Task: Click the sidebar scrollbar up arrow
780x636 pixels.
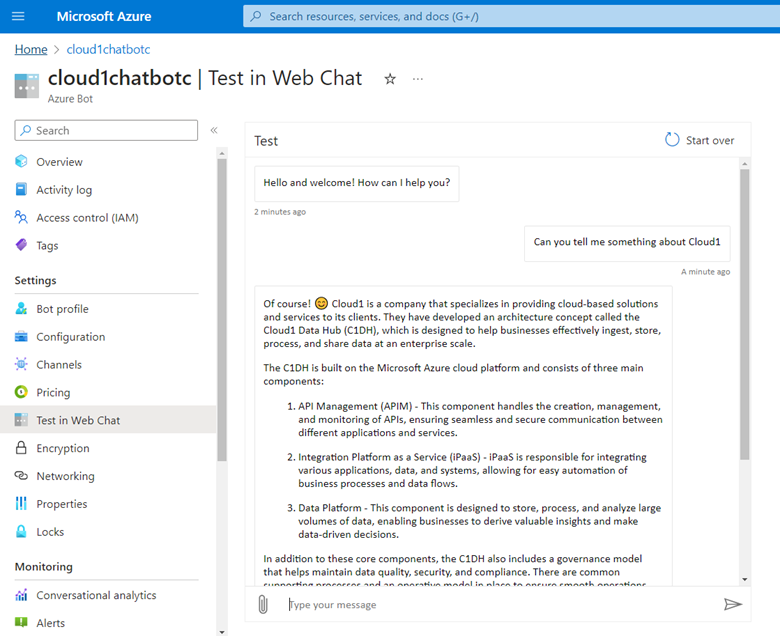Action: coord(222,153)
